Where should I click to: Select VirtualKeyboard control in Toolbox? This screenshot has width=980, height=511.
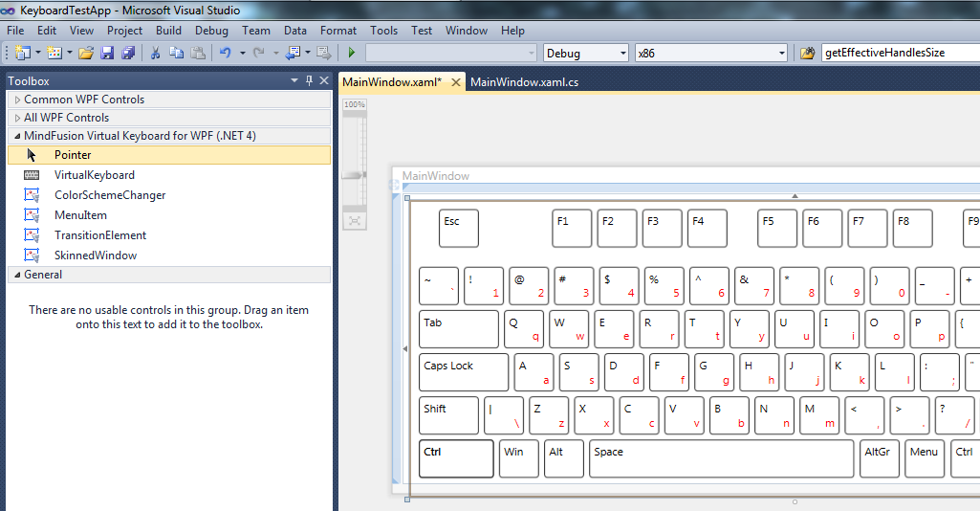pos(94,175)
